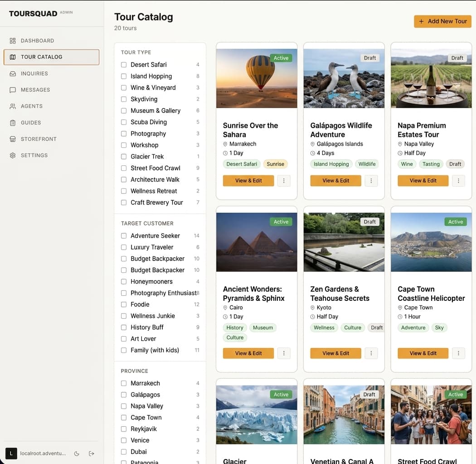476x464 pixels.
Task: Click the localroot.adventu... account name
Action: pyautogui.click(x=43, y=454)
